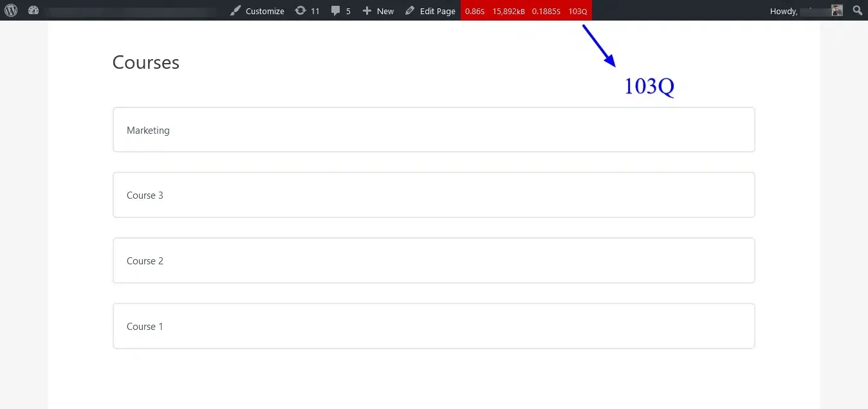Click the 103Q query count link
The height and width of the screenshot is (409, 868).
pyautogui.click(x=577, y=10)
